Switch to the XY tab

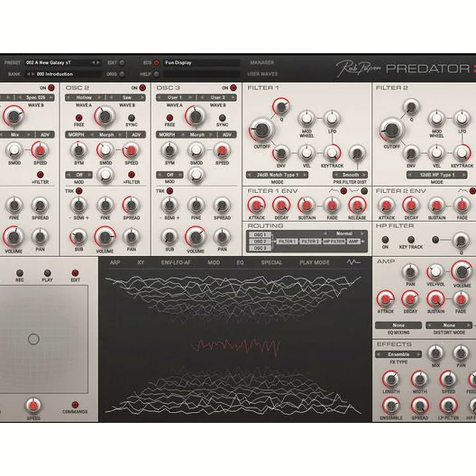141,262
